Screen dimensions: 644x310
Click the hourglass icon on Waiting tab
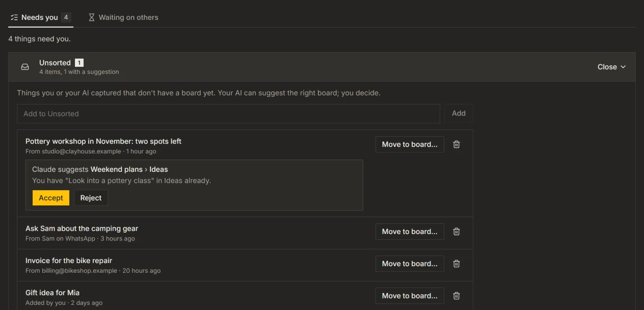click(x=92, y=18)
